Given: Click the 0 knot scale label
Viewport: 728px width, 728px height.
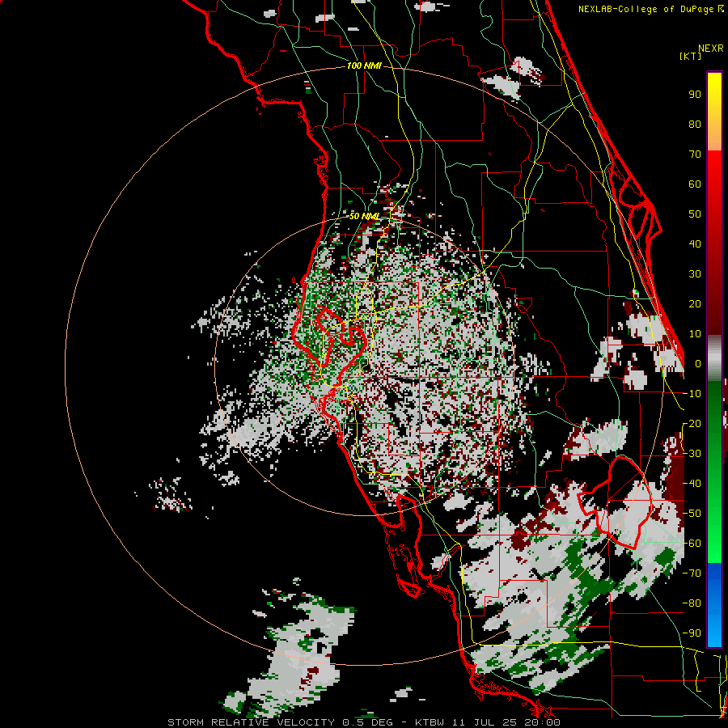Looking at the screenshot, I should pos(698,363).
